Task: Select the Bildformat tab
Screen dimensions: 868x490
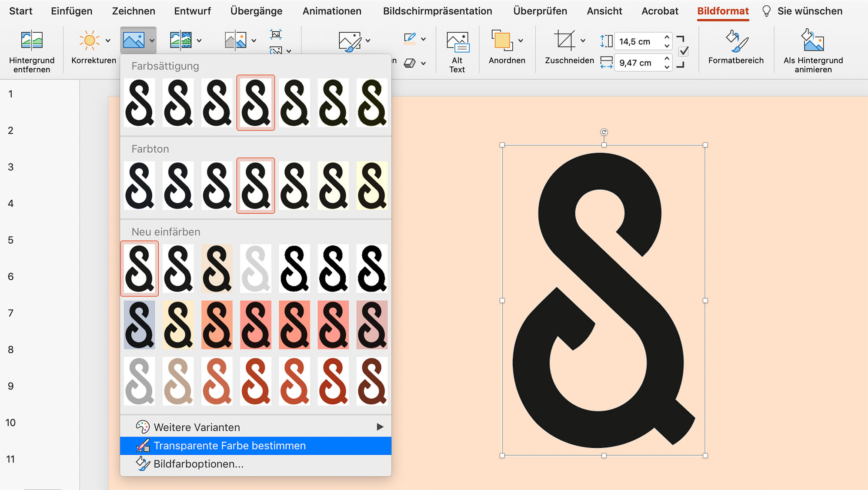Action: tap(723, 11)
